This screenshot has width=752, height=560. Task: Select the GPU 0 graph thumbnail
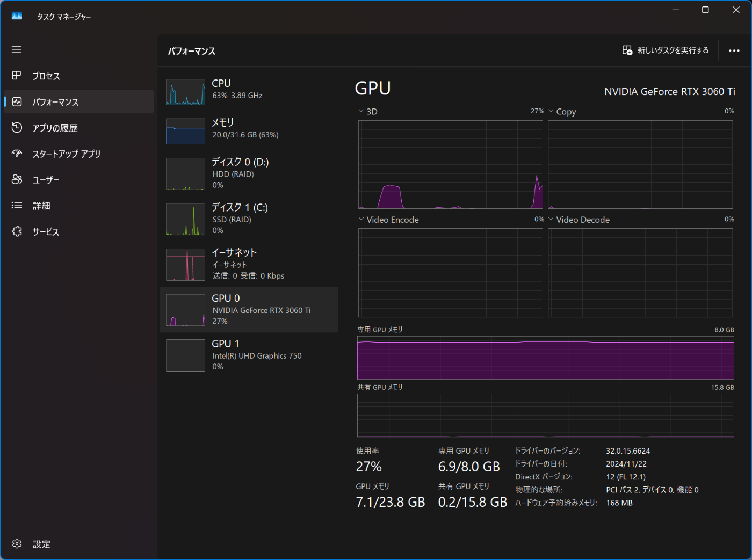pyautogui.click(x=185, y=310)
